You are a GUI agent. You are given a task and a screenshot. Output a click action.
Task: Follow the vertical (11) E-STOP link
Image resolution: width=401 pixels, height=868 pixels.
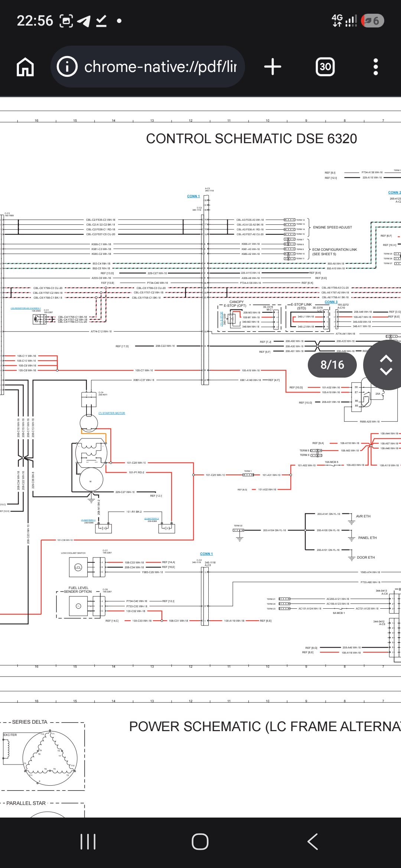pyautogui.click(x=222, y=319)
